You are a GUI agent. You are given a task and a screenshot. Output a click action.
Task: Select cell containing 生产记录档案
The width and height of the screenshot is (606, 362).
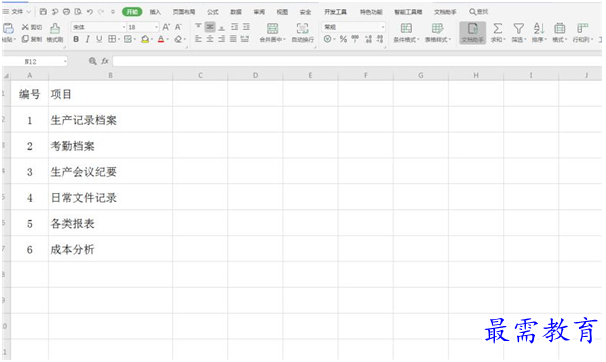(x=111, y=120)
